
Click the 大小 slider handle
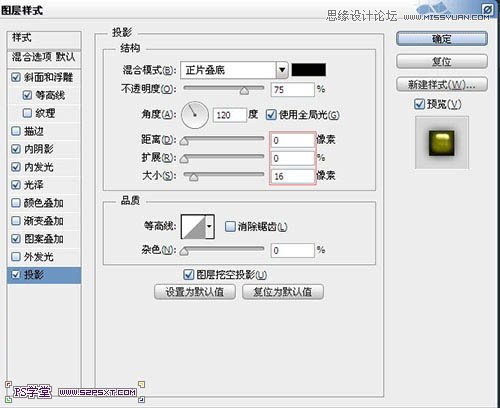coord(194,177)
